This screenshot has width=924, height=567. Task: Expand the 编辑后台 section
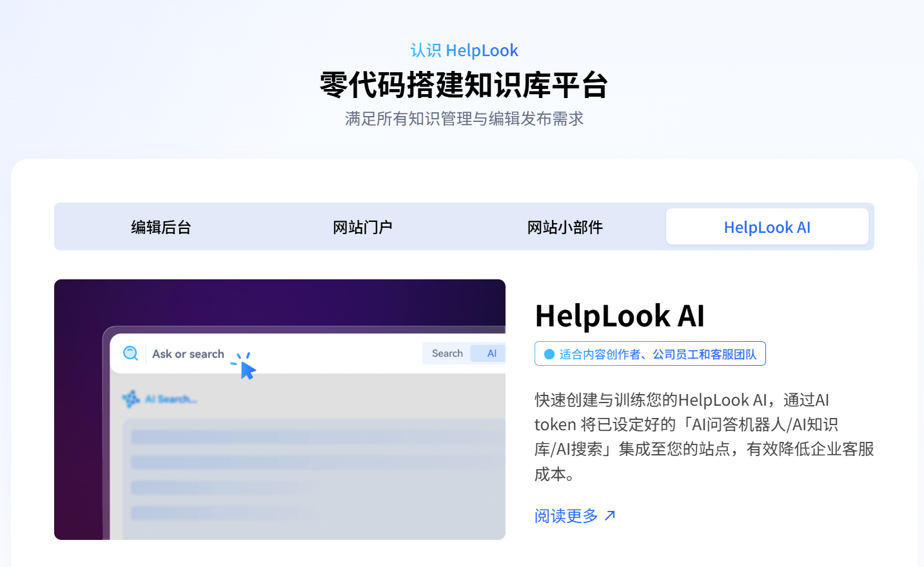pyautogui.click(x=160, y=226)
